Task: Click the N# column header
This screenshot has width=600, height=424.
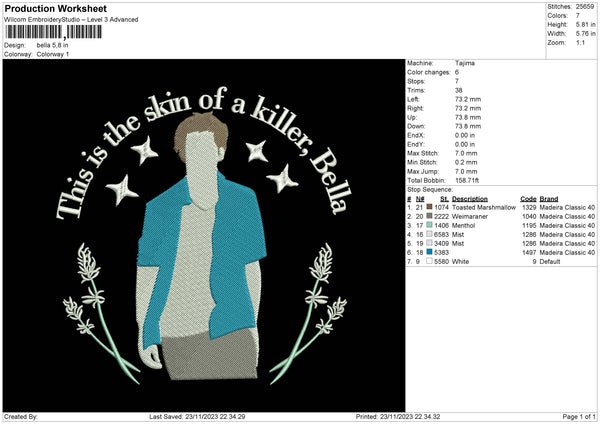Action: pos(420,199)
